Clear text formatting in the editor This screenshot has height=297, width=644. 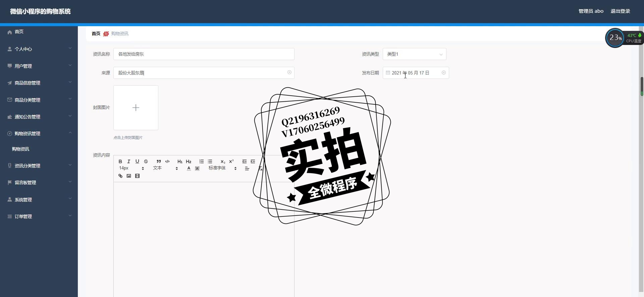260,168
